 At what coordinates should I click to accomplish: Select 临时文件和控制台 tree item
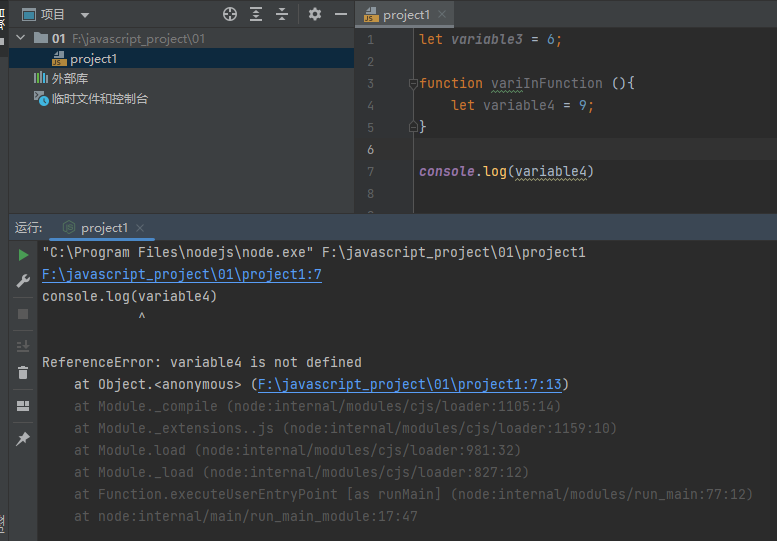coord(91,99)
